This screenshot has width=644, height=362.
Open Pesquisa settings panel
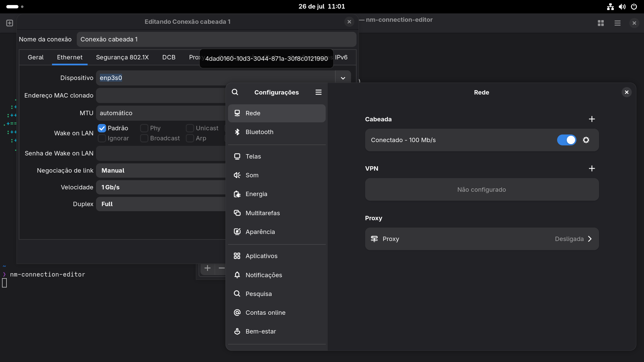tap(277, 294)
